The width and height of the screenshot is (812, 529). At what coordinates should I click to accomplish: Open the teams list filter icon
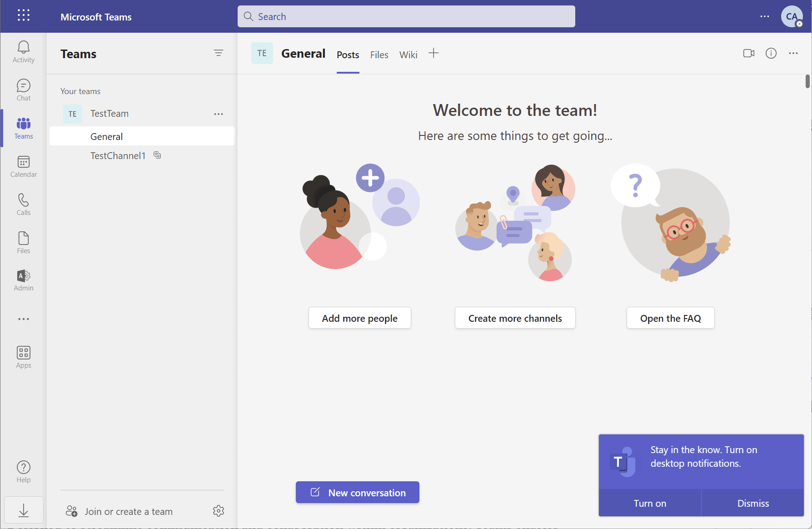pos(219,53)
